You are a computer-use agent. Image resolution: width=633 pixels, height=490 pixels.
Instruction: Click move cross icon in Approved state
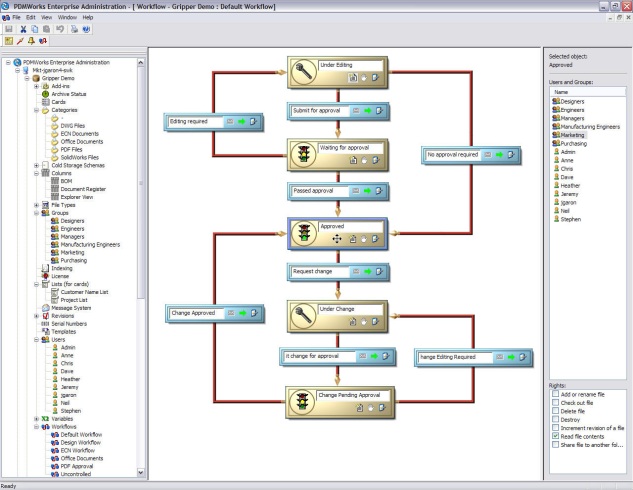pyautogui.click(x=337, y=239)
